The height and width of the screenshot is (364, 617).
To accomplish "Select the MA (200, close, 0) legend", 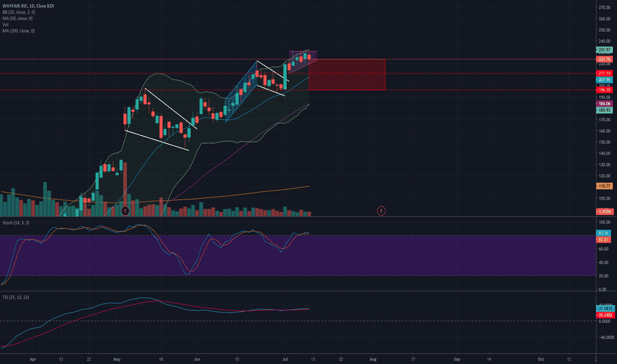I will coord(19,31).
